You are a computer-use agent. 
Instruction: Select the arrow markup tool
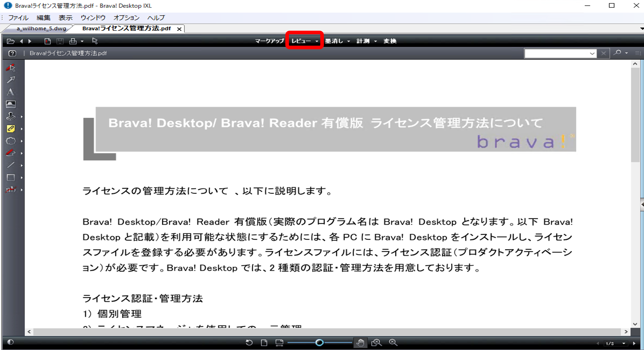(11, 80)
